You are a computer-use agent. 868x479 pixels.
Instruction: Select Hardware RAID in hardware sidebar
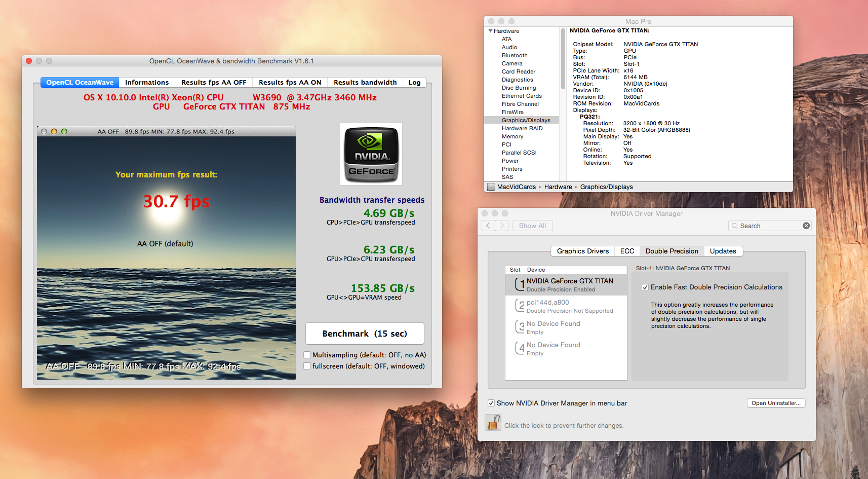pos(522,128)
